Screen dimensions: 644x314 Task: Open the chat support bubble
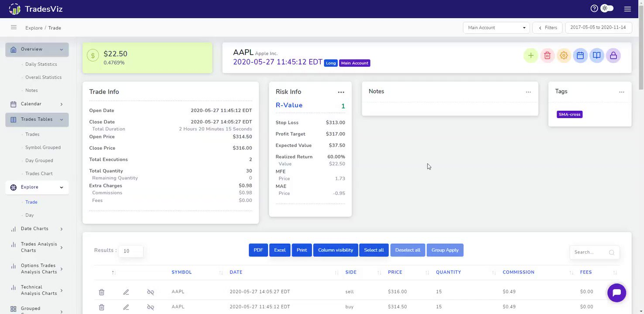coord(617,293)
